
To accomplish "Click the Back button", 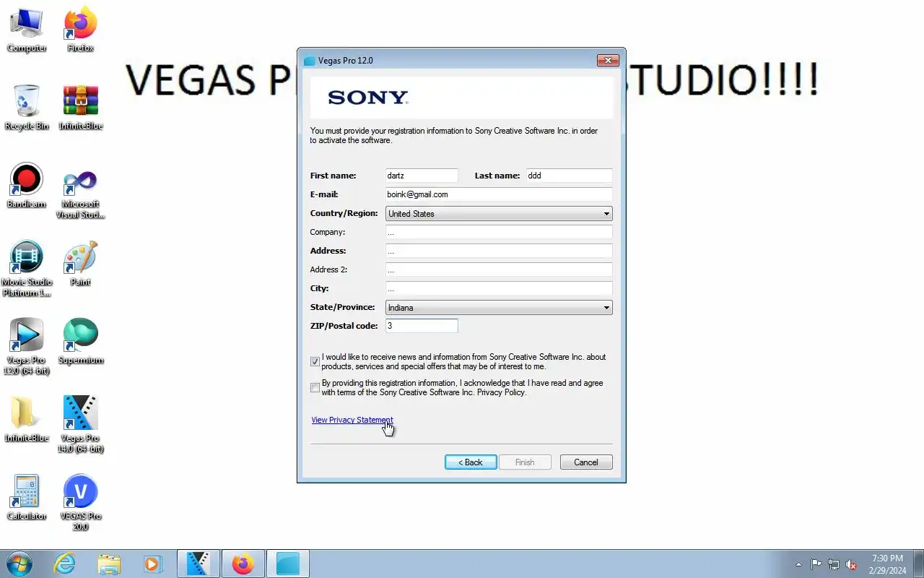I will pos(471,462).
